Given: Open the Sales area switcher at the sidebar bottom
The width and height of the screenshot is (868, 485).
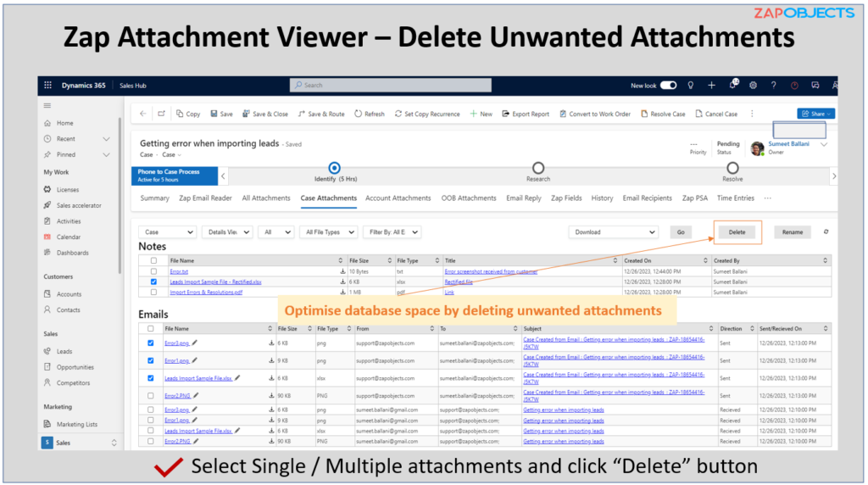Looking at the screenshot, I should (81, 443).
